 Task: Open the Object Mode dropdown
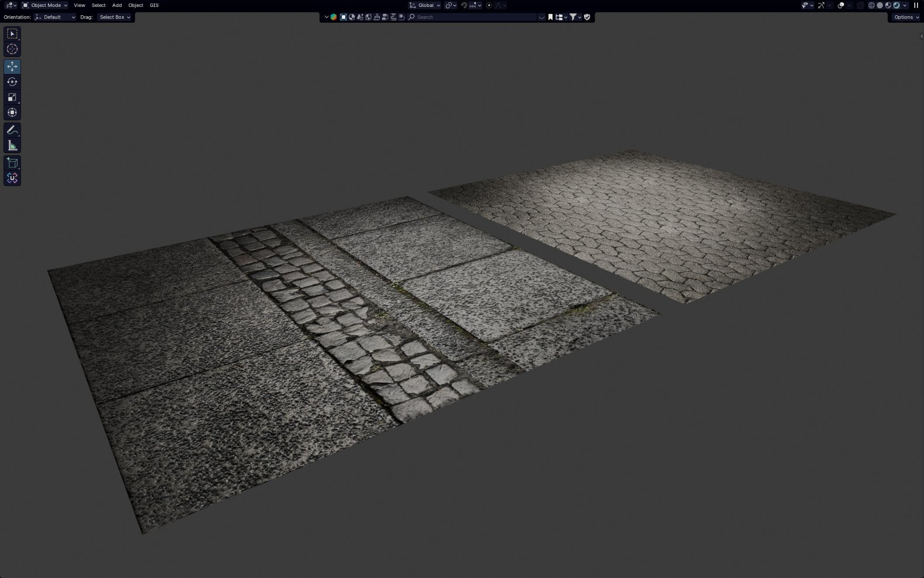coord(45,5)
